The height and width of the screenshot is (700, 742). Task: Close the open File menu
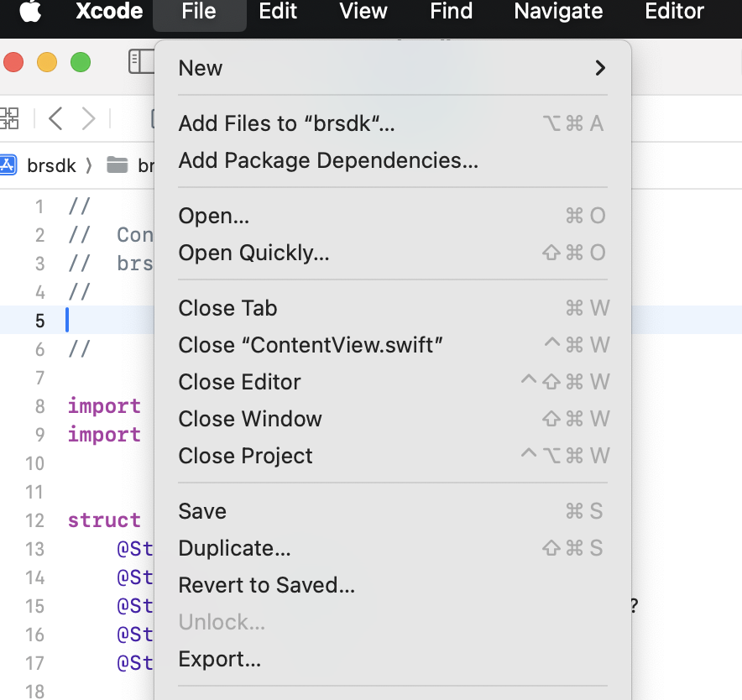pos(199,12)
